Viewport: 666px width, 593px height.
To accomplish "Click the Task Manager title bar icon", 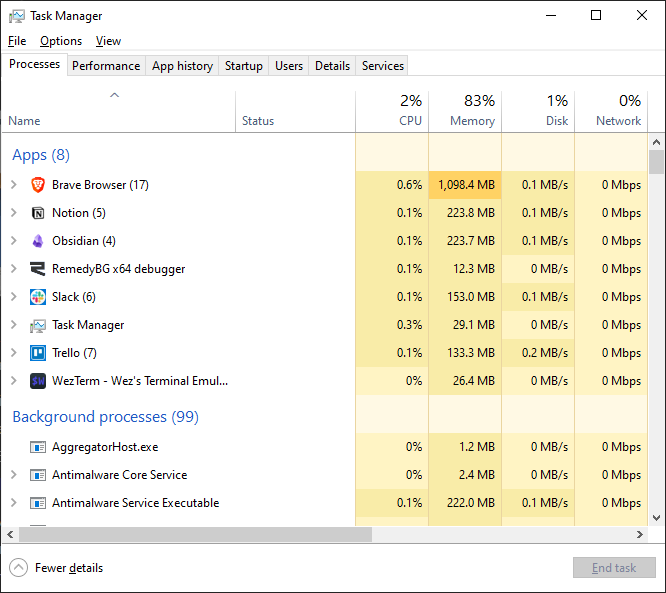I will [x=17, y=16].
